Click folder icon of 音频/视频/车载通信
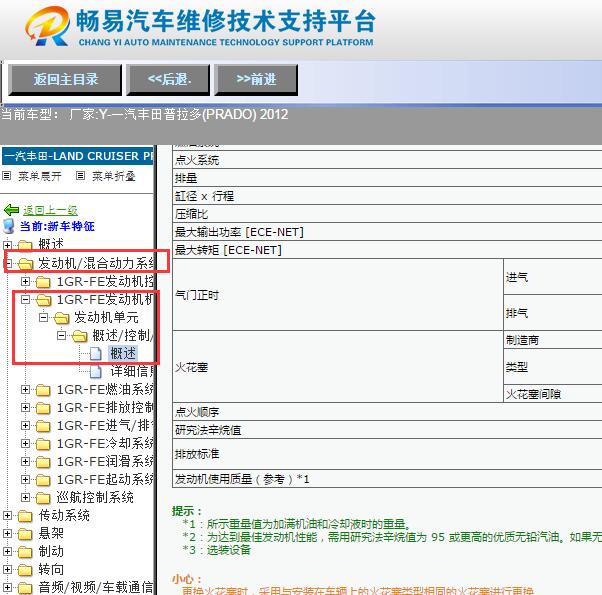Image resolution: width=602 pixels, height=595 pixels. [25, 588]
